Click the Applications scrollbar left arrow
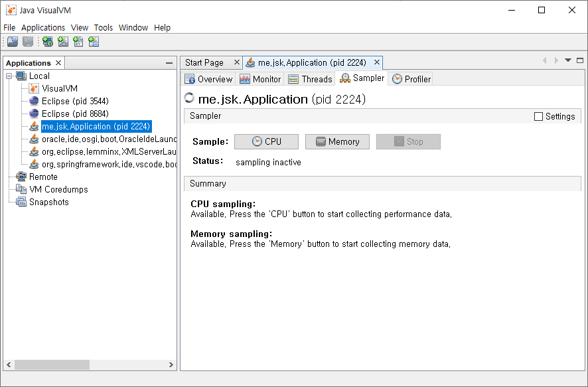 point(9,364)
